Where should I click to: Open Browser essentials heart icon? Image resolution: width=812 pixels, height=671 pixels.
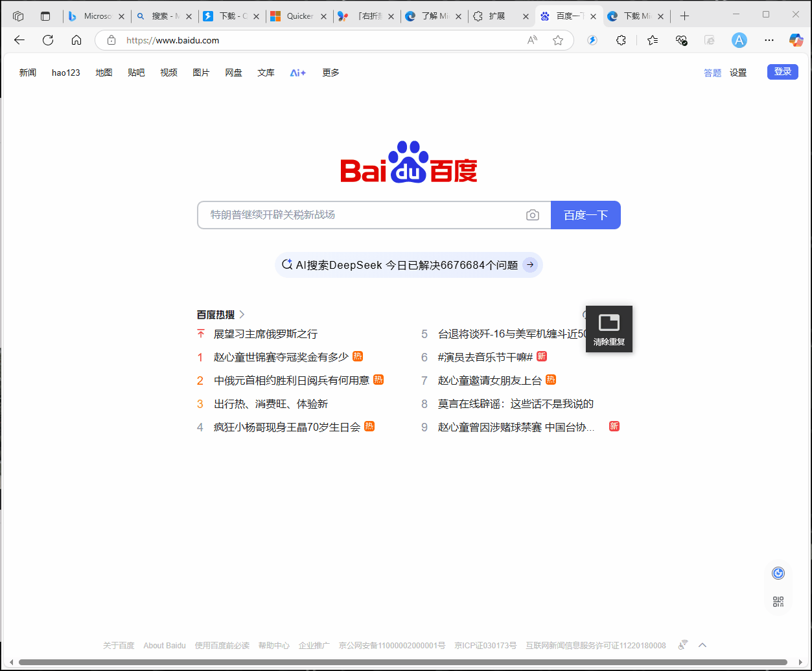click(x=681, y=40)
